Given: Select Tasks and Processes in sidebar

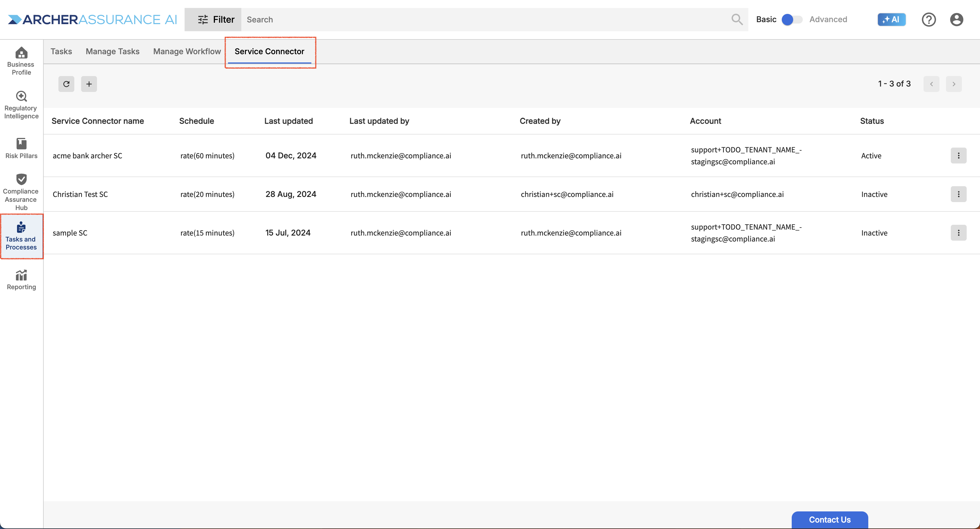Looking at the screenshot, I should tap(21, 236).
